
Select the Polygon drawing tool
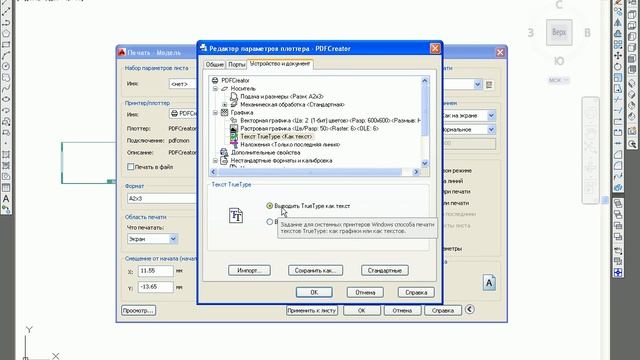[x=6, y=33]
